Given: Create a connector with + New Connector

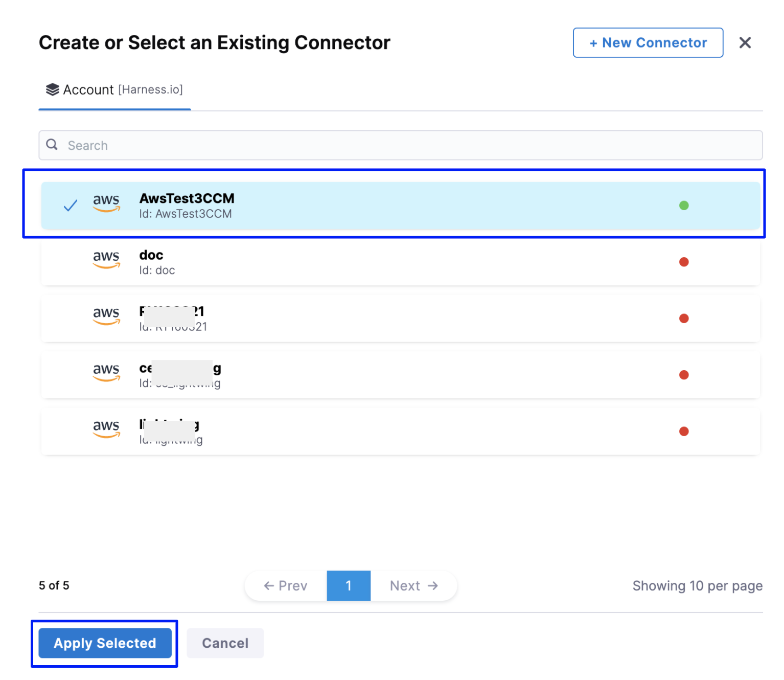Looking at the screenshot, I should 648,43.
